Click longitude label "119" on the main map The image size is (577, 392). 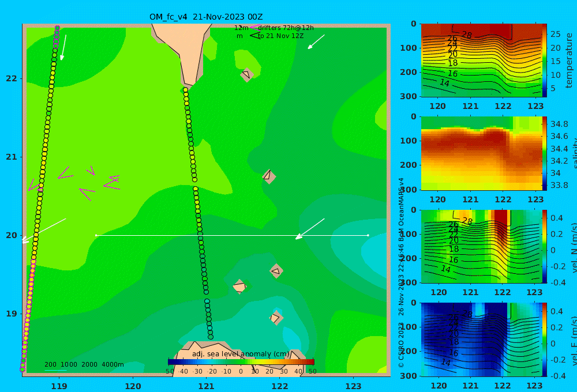[59, 386]
